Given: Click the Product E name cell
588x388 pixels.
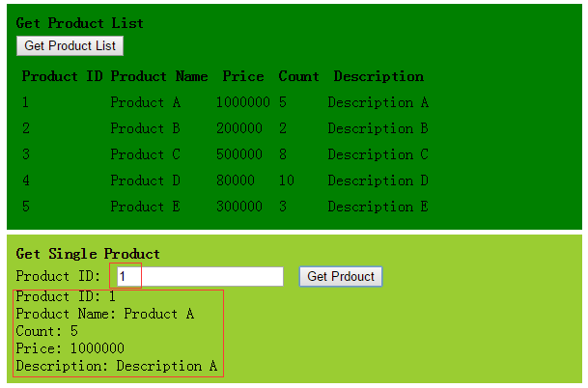Looking at the screenshot, I should (146, 207).
